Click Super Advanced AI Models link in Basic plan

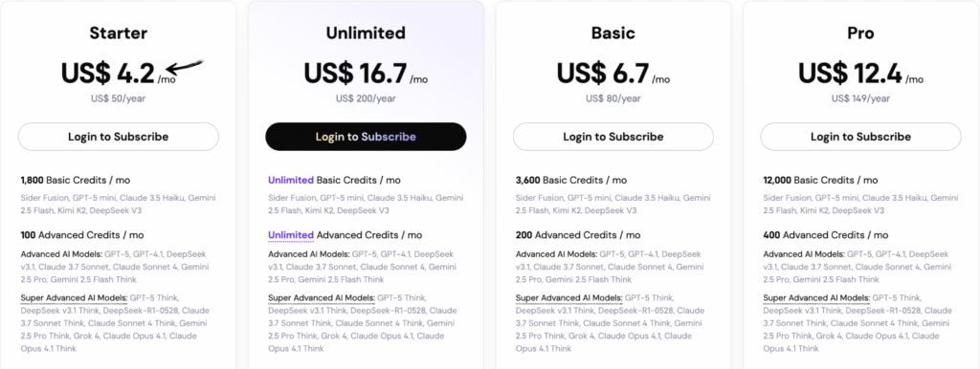(568, 298)
